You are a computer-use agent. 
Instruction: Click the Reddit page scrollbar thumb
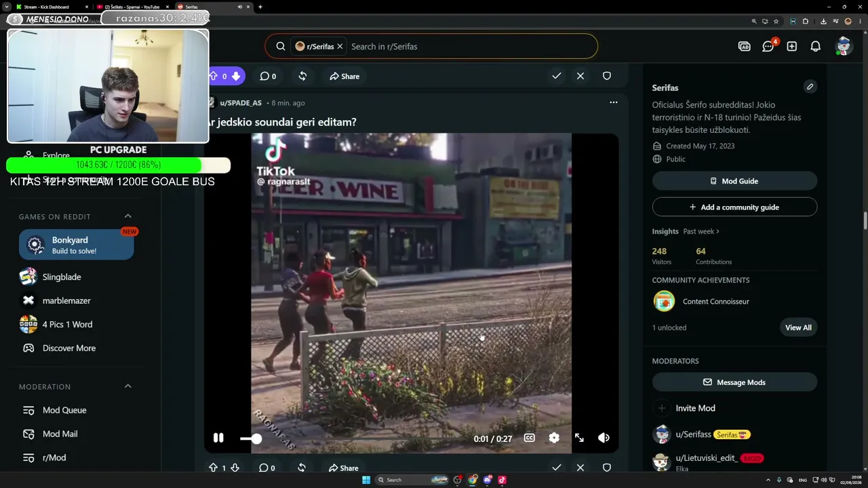pos(865,221)
